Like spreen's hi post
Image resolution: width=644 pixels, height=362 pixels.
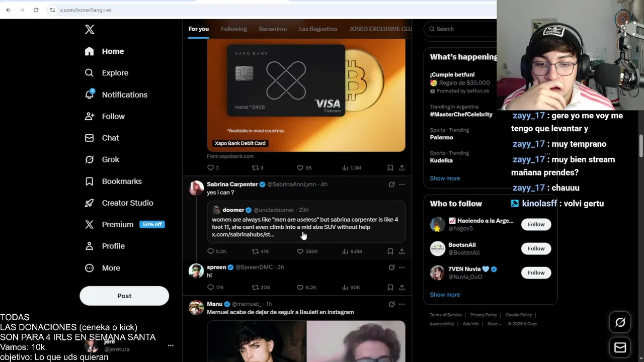tap(306, 287)
